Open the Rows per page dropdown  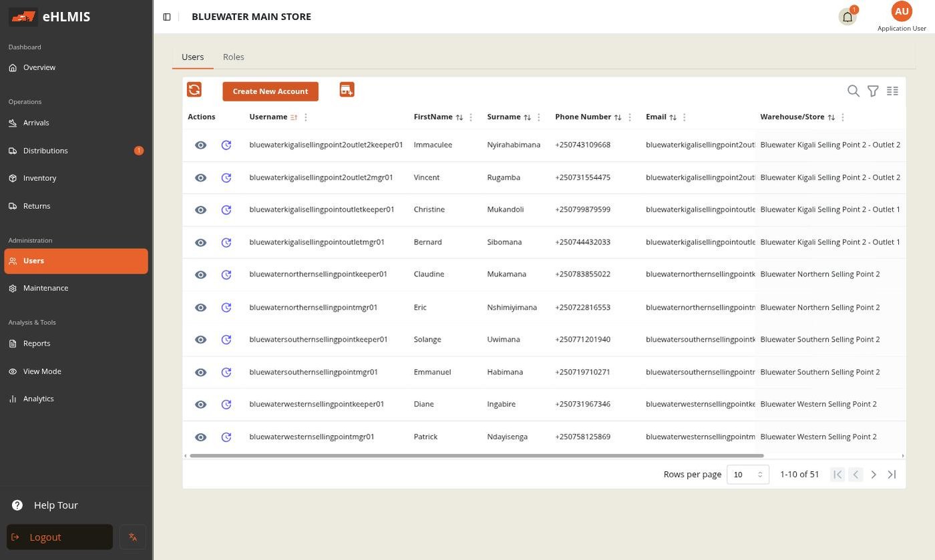coord(748,475)
